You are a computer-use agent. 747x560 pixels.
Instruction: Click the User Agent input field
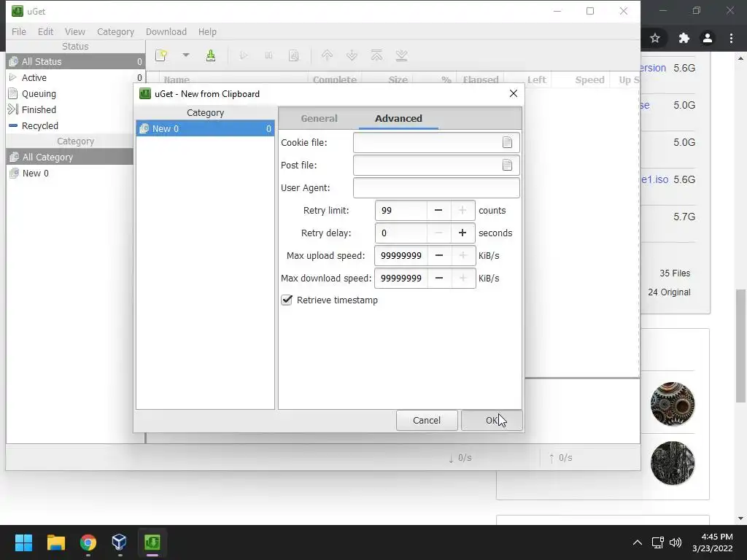click(x=436, y=187)
